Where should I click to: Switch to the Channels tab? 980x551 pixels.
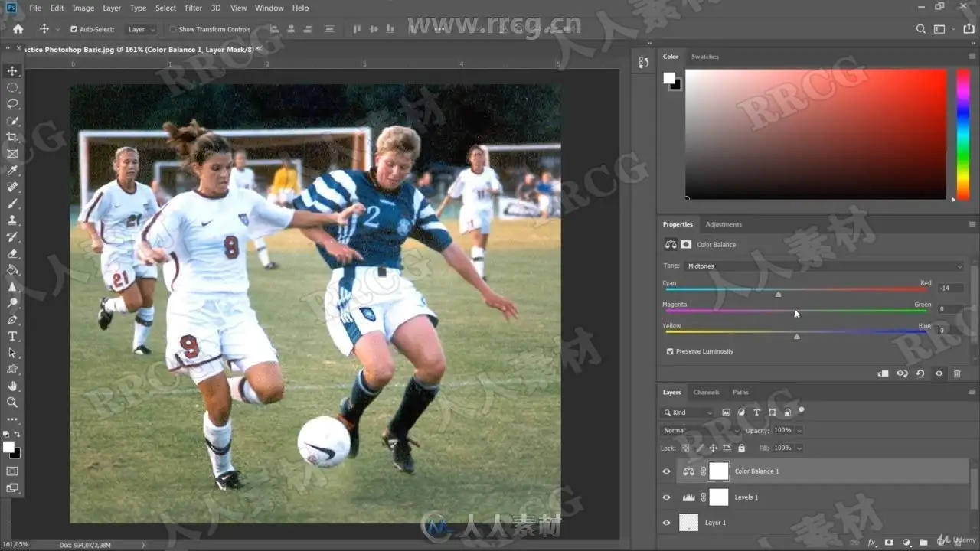706,392
